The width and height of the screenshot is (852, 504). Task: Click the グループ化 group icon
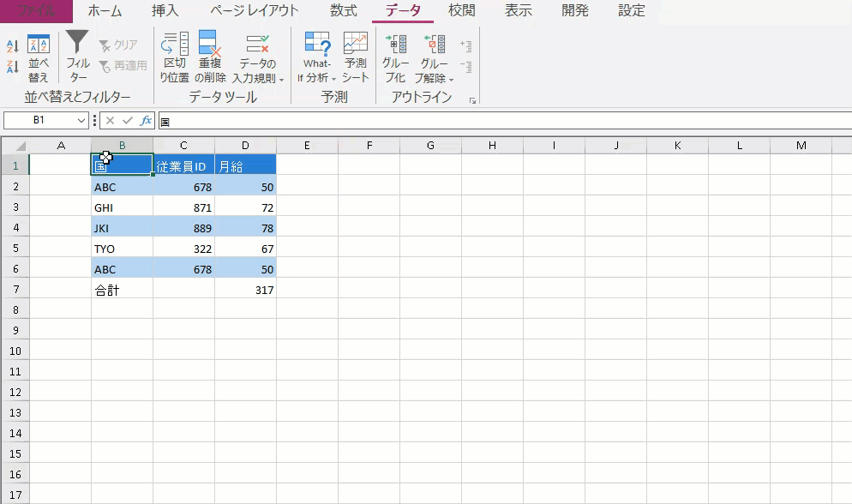point(395,57)
